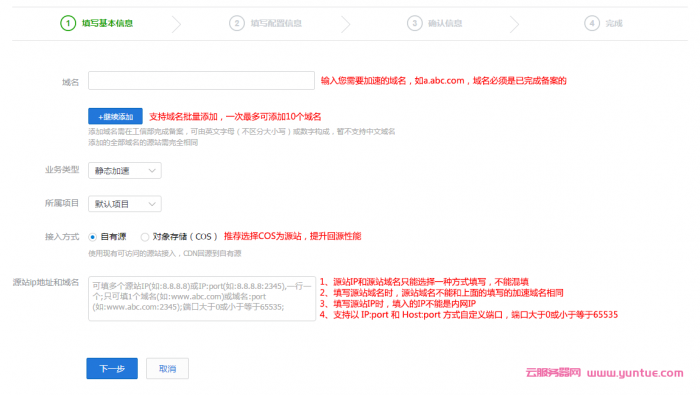Click step 2 填写配置信息

[x=266, y=23]
